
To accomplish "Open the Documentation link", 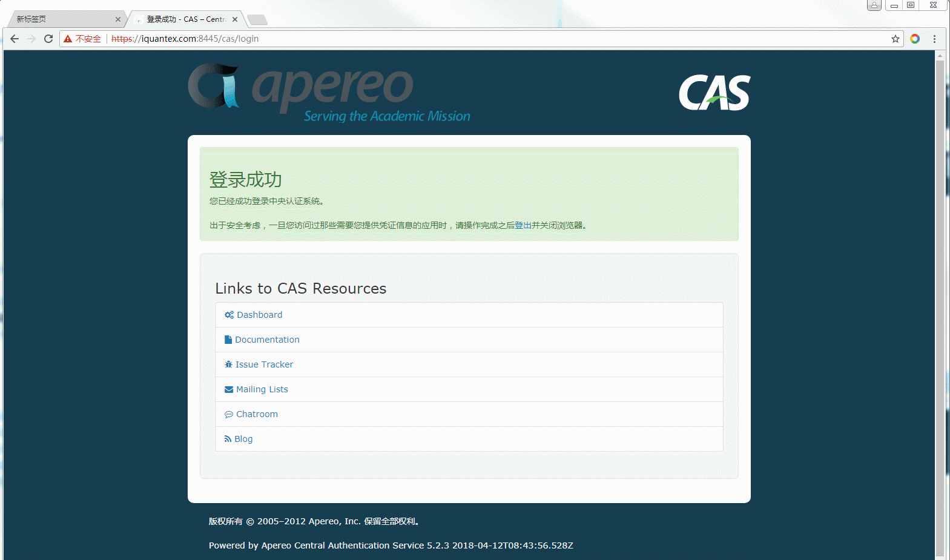I will (x=267, y=340).
